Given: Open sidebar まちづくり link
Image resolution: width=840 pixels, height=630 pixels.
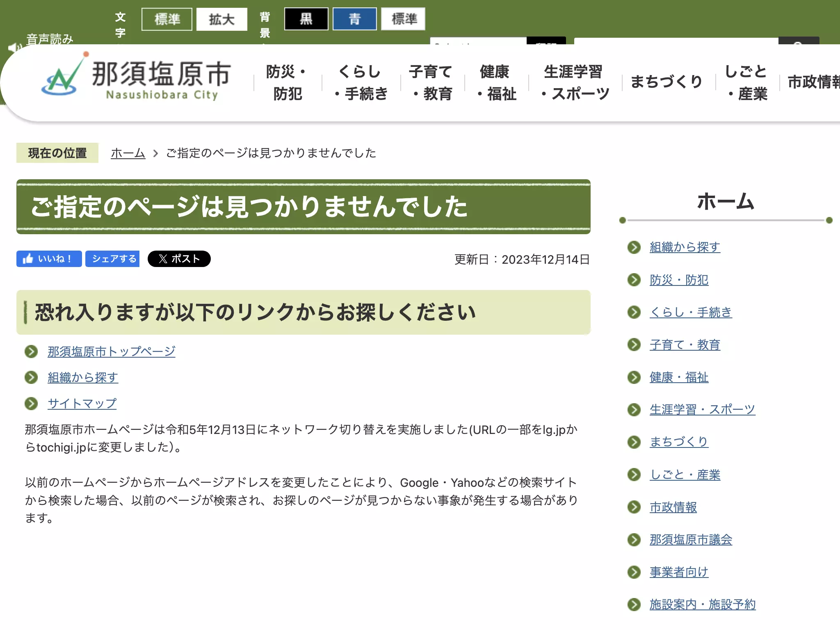Looking at the screenshot, I should pos(679,442).
